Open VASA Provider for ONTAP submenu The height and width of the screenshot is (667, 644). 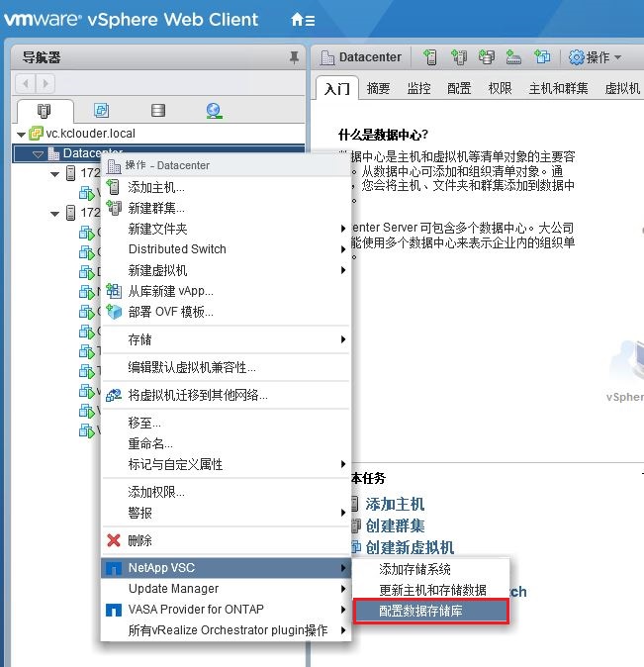pyautogui.click(x=227, y=610)
